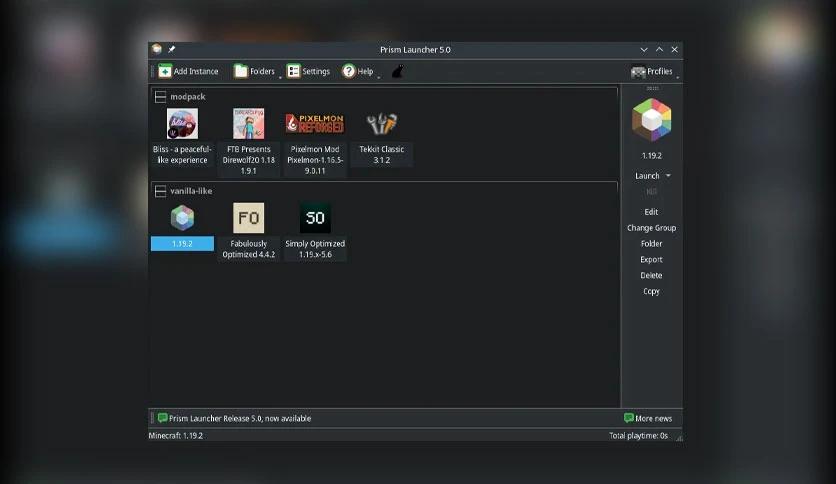The image size is (836, 484).
Task: Click Export in the instance sidebar
Action: 651,260
